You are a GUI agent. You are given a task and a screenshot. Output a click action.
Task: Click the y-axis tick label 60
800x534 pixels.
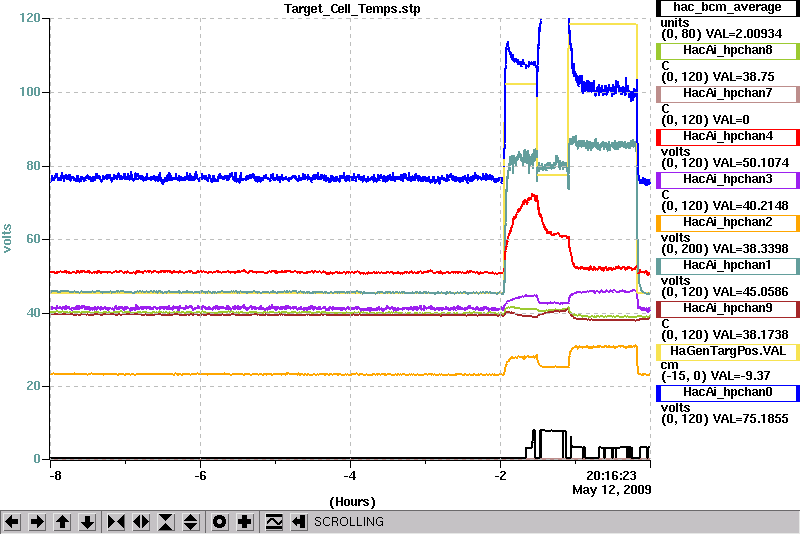(x=33, y=239)
